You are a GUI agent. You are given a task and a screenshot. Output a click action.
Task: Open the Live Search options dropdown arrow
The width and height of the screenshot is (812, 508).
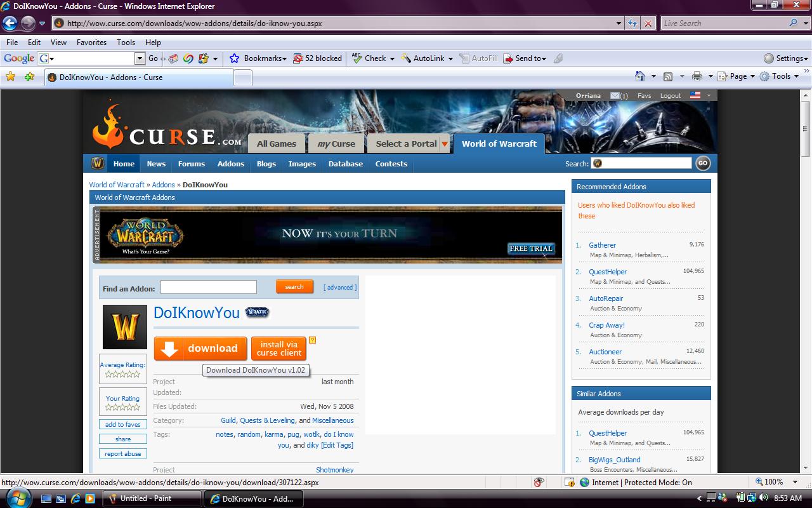(x=806, y=23)
